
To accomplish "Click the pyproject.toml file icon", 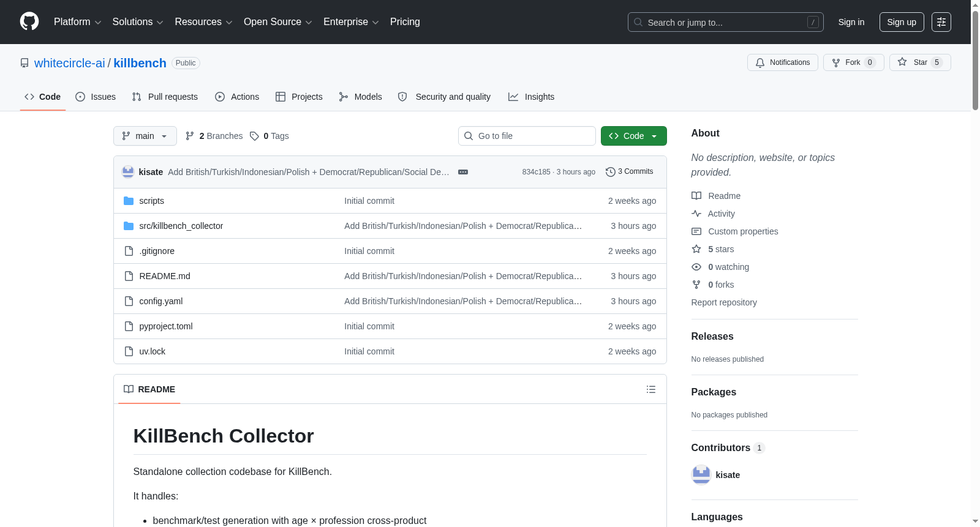I will [x=129, y=326].
